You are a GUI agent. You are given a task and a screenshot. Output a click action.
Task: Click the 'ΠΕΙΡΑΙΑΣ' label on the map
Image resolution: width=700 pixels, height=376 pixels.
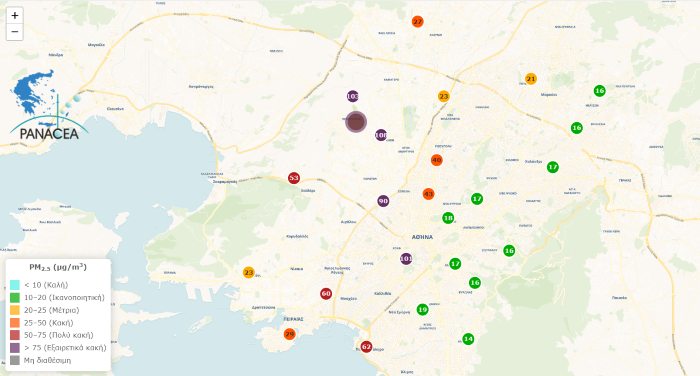[293, 319]
